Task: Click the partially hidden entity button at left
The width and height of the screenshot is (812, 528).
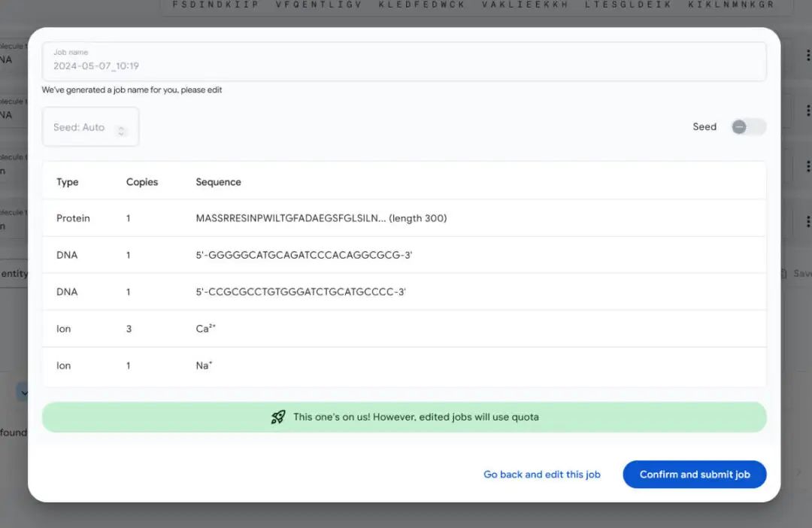Action: (14, 274)
